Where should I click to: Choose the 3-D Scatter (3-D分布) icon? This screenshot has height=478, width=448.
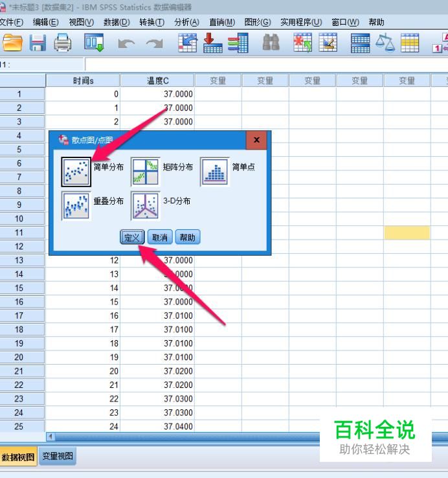146,206
